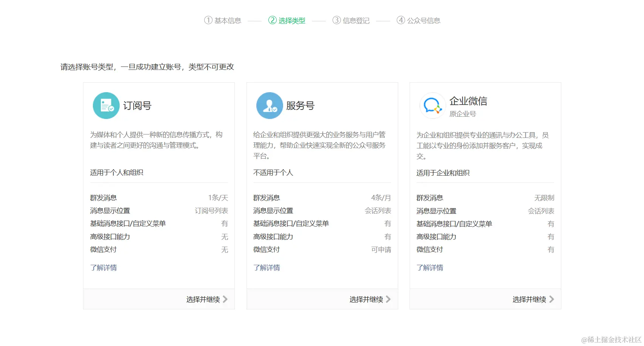Click 高级接口能力 label in 企业微信 card
This screenshot has width=644, height=346.
(436, 237)
